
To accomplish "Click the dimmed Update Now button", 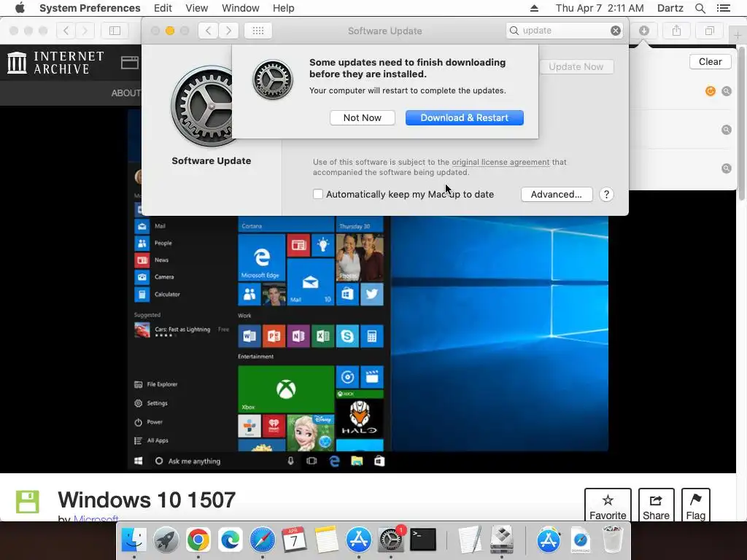I will [x=576, y=66].
